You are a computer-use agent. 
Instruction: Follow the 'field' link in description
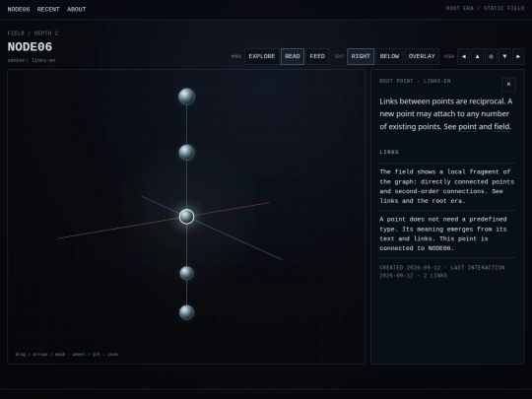tap(501, 127)
